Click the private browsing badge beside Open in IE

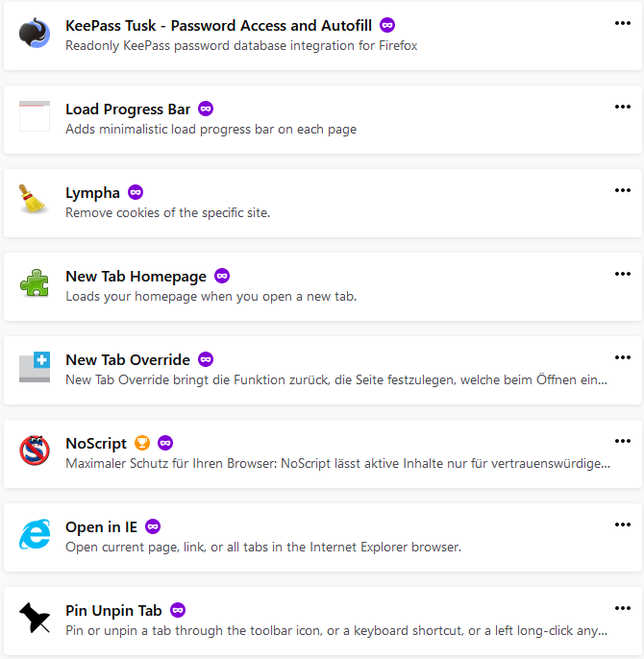153,526
